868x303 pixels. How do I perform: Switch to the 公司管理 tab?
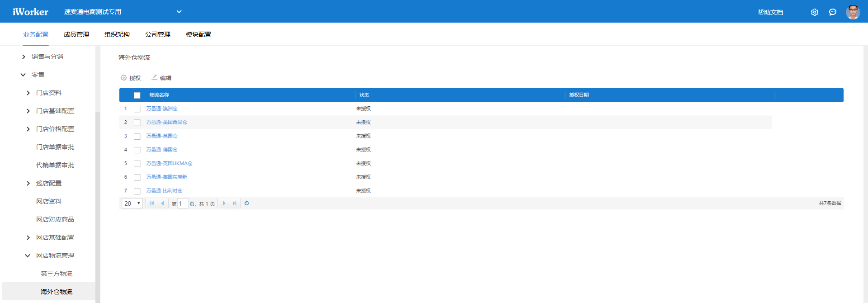(158, 34)
